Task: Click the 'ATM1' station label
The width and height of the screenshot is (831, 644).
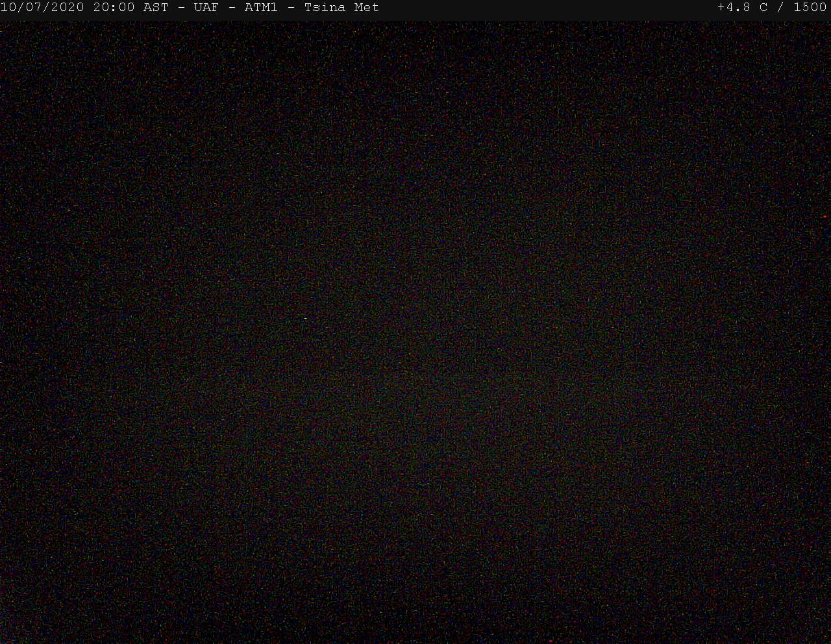Action: 261,7
